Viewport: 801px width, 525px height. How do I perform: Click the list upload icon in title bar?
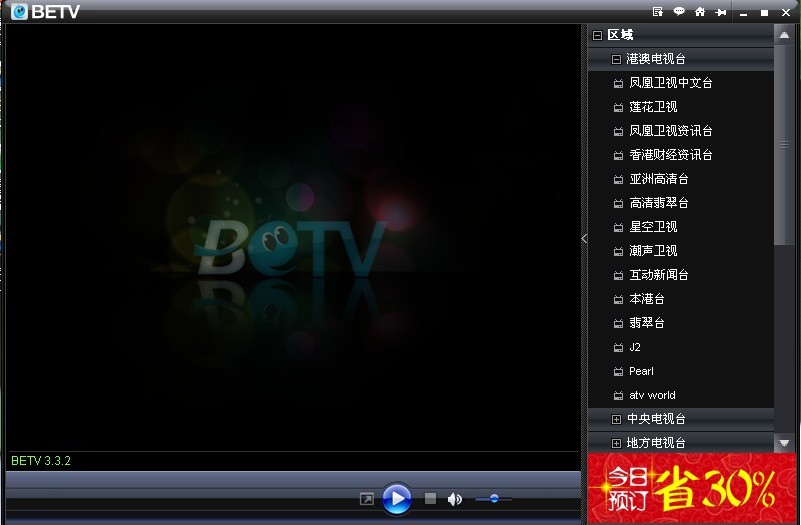pos(658,12)
